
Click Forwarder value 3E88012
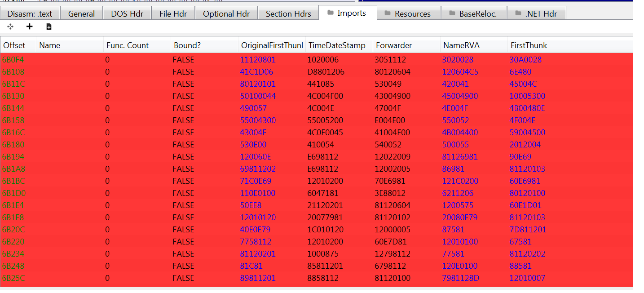click(x=390, y=193)
